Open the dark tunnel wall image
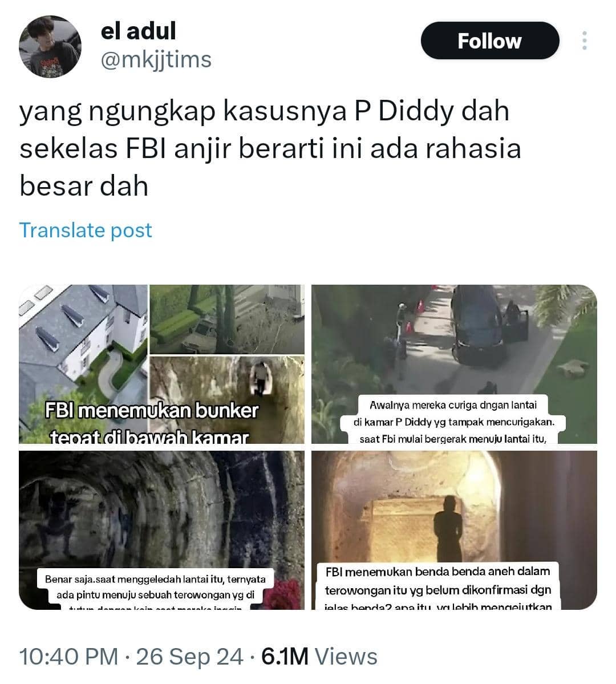Viewport: 616px width, 684px height. point(161,530)
